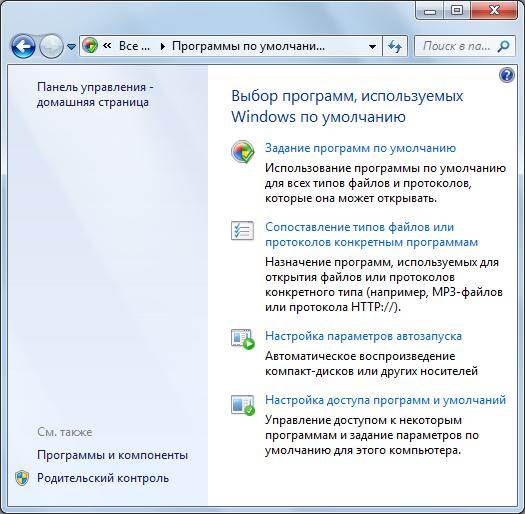Screen dimensions: 525x514
Task: Open Help via the blue question mark
Action: click(507, 75)
